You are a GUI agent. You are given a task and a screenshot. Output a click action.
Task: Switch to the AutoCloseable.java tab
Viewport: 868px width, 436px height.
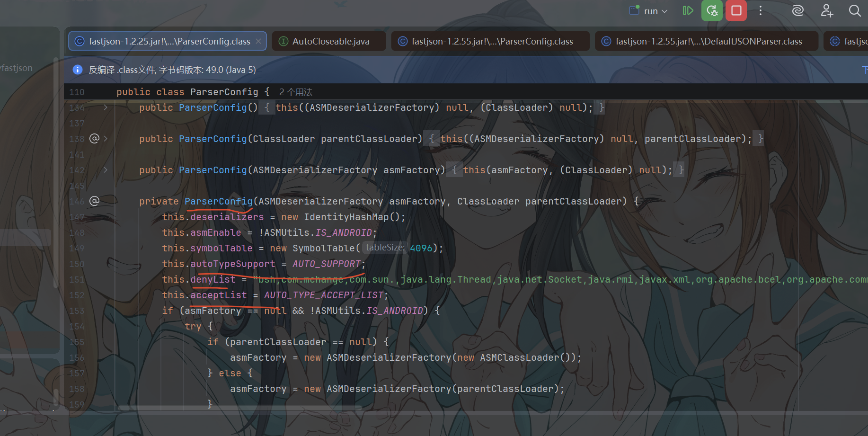329,41
